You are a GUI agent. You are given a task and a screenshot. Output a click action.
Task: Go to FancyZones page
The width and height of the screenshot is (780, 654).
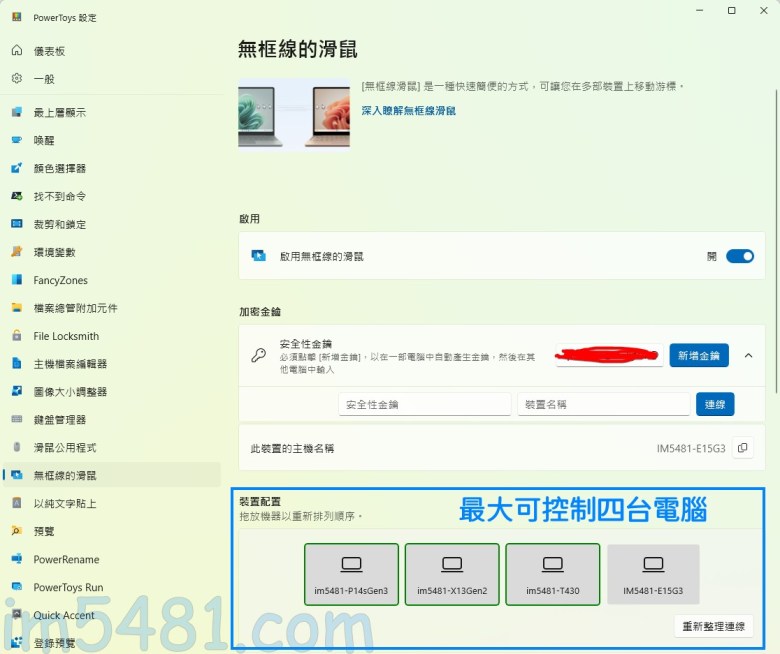114,280
